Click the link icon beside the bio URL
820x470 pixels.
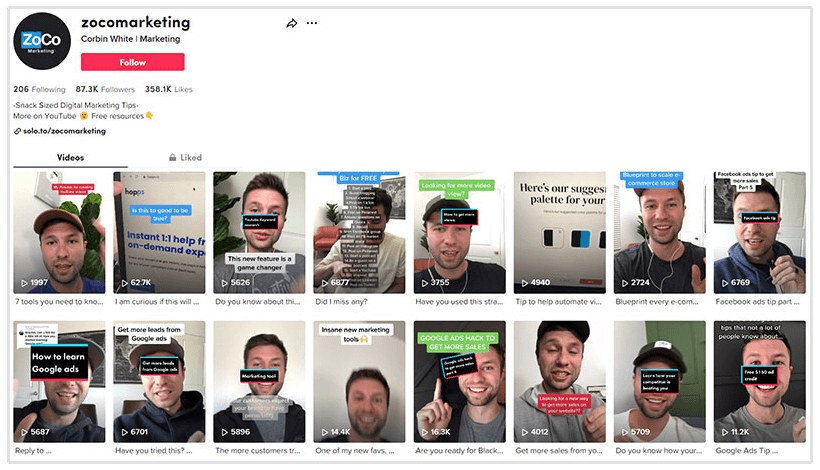click(x=17, y=131)
